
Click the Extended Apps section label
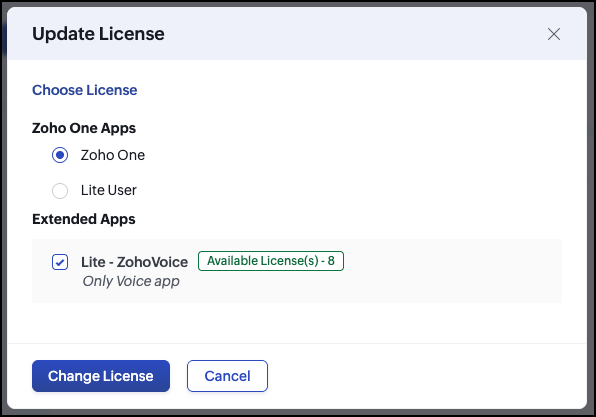click(x=84, y=219)
